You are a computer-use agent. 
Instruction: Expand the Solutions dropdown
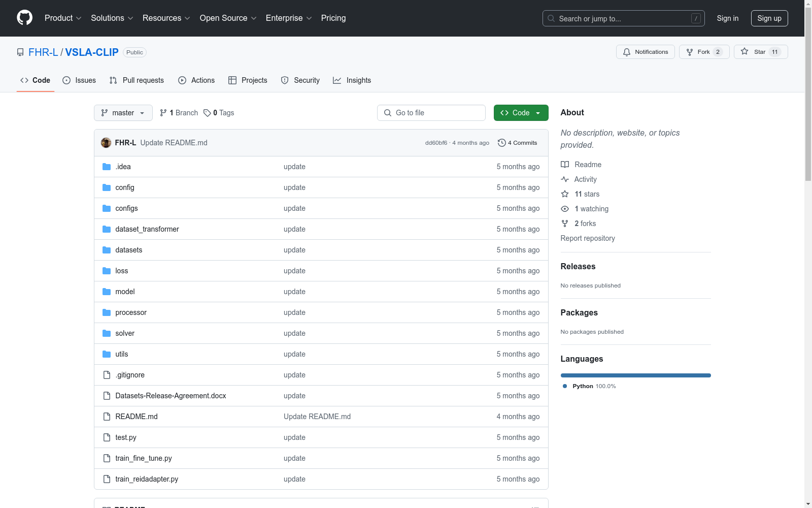(112, 18)
